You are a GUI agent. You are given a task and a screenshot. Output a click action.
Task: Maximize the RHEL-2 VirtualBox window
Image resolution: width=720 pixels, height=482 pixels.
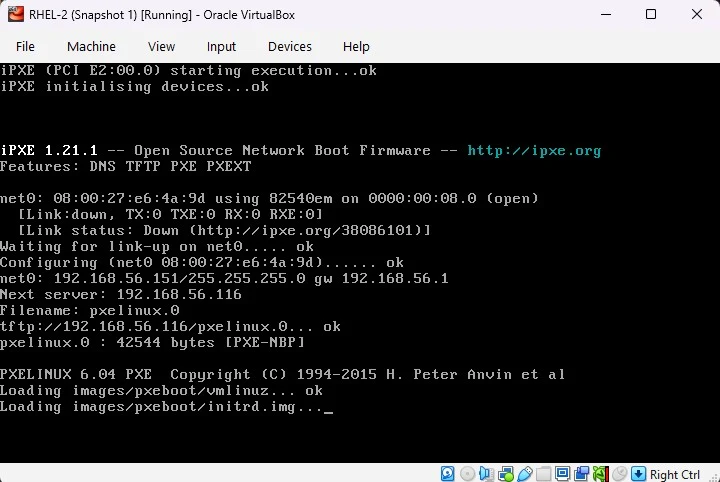click(x=651, y=14)
